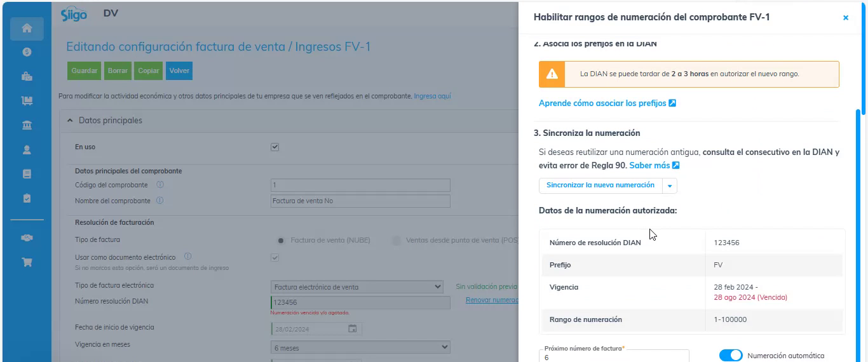
Task: Toggle Usar como documento electrónico checkbox
Action: point(275,257)
